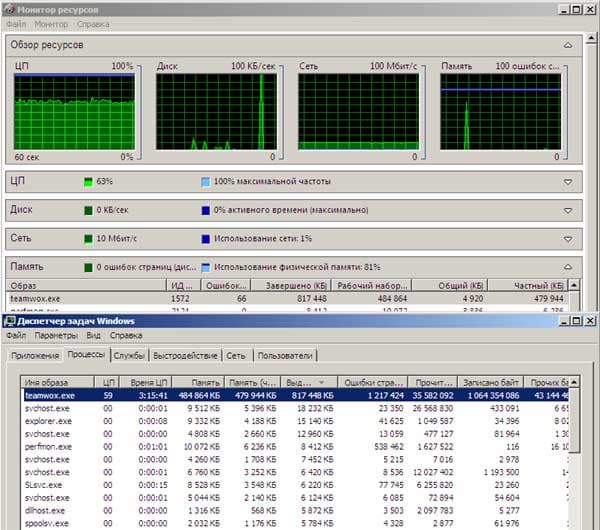
Task: Sort by Записано байт column
Action: [x=491, y=382]
